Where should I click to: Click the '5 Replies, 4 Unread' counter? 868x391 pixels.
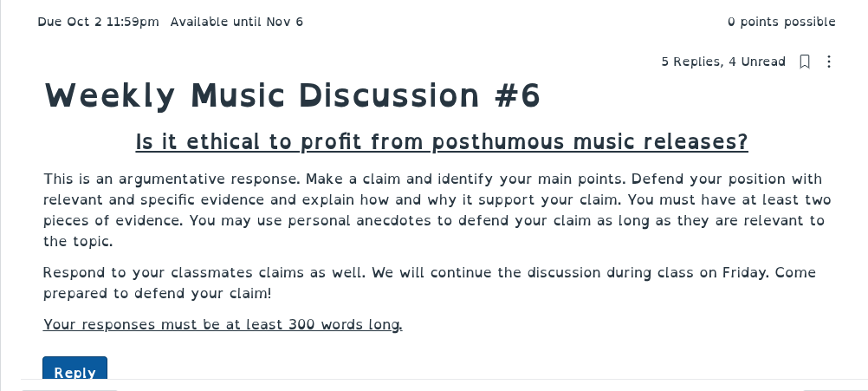[x=723, y=62]
